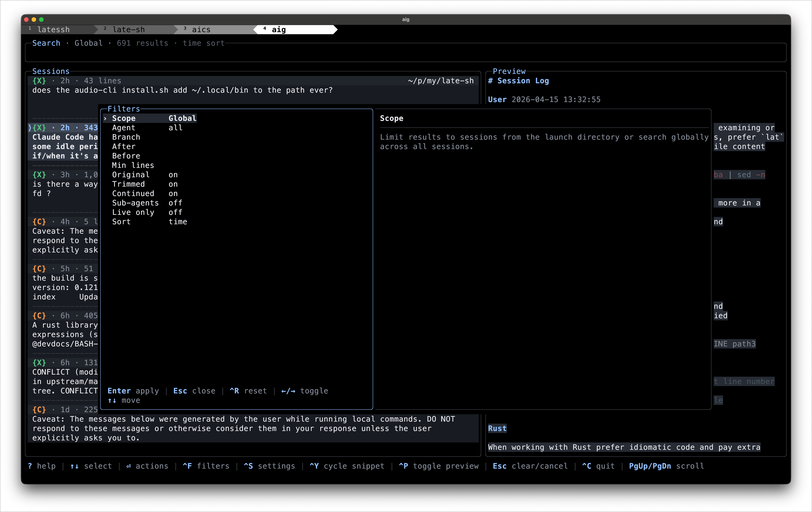Click the Scope description heading
This screenshot has width=812, height=512.
pos(392,118)
